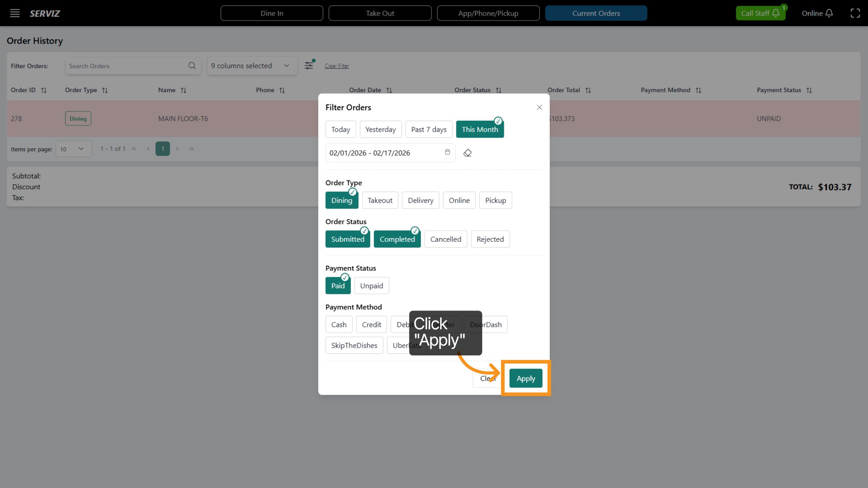Expand the 9 columns selected dropdown
Viewport: 868px width, 488px height.
252,66
